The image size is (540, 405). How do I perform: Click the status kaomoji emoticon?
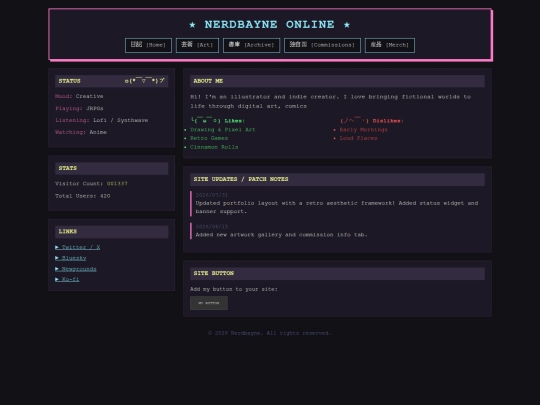click(145, 81)
